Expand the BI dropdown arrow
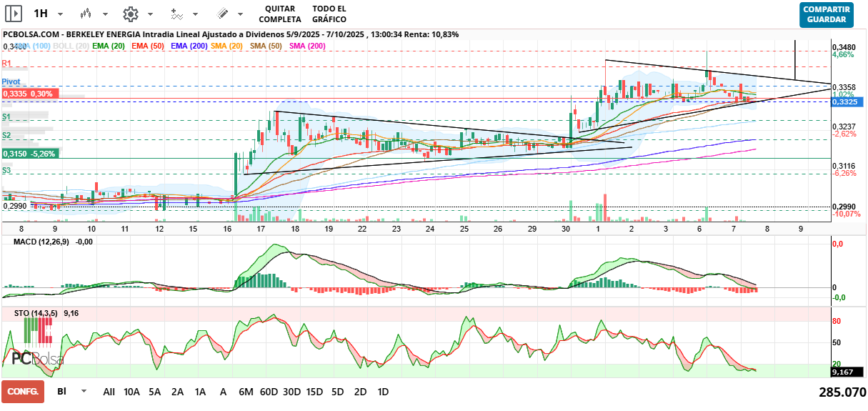 pos(84,392)
